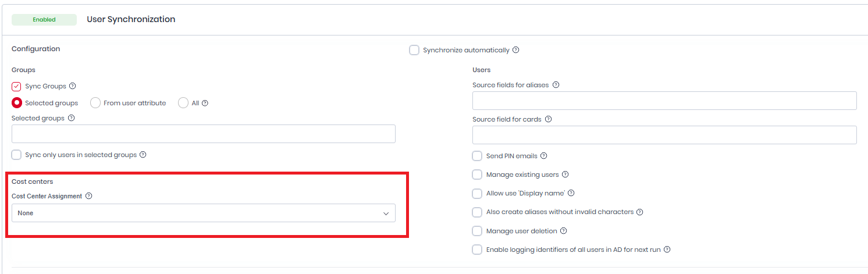Click help icon beside Synchronize automatically

tap(516, 50)
